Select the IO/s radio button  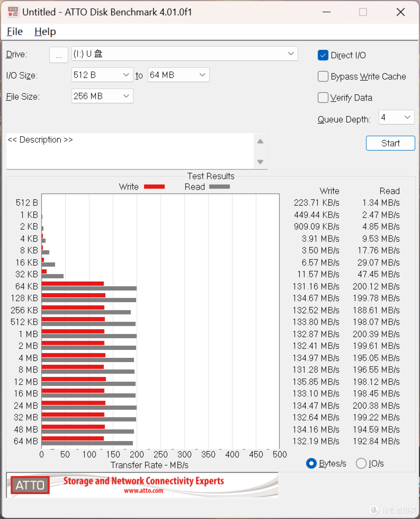pos(361,463)
